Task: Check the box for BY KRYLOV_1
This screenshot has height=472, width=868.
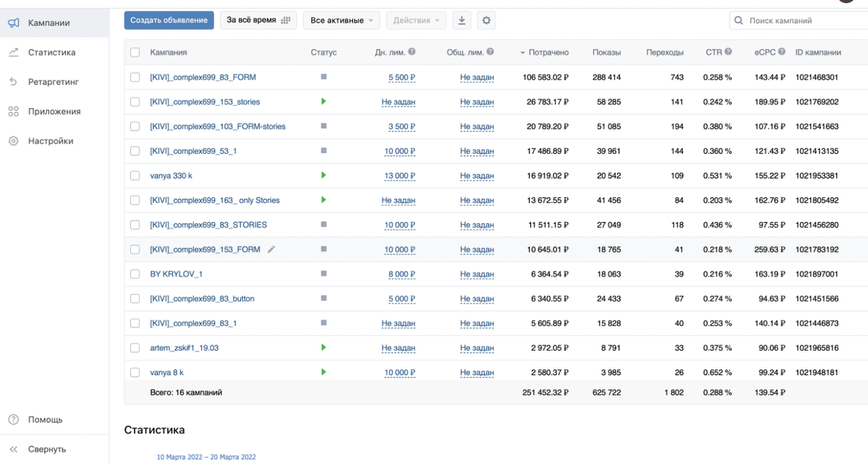Action: [135, 274]
